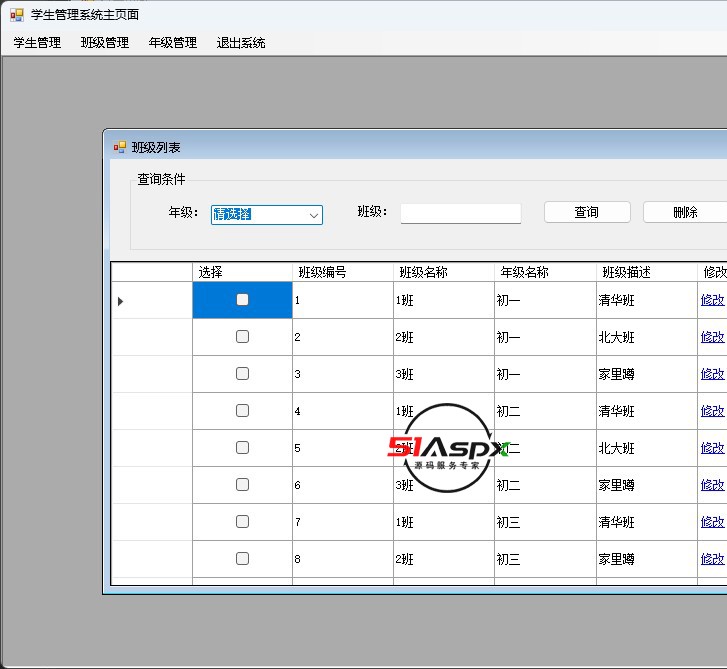The image size is (727, 669).
Task: Select the row header of class number 6
Action: pos(151,485)
